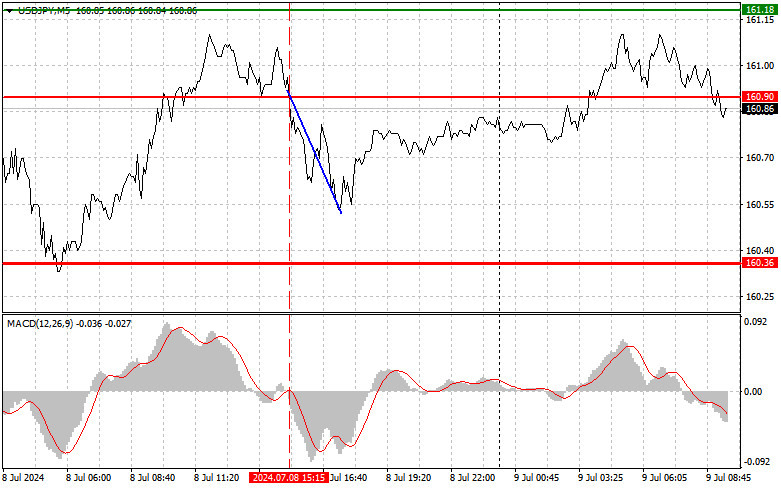Click the 8 Jul 08:40 time label

(152, 478)
